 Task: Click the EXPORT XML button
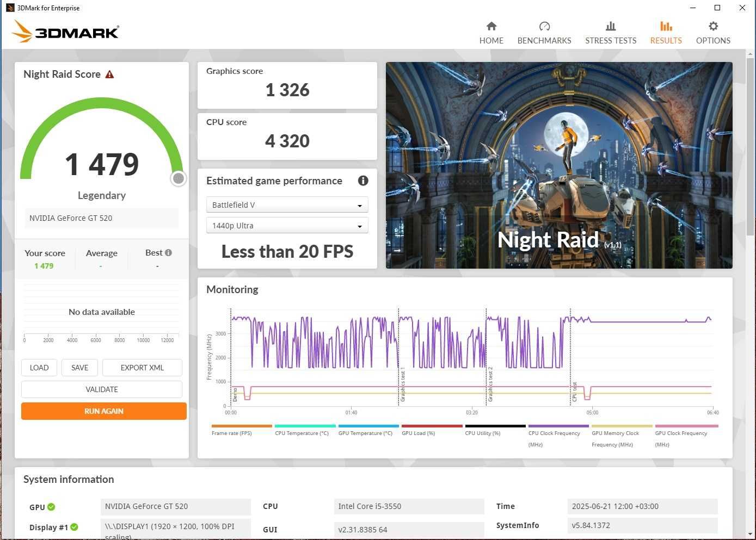[142, 368]
